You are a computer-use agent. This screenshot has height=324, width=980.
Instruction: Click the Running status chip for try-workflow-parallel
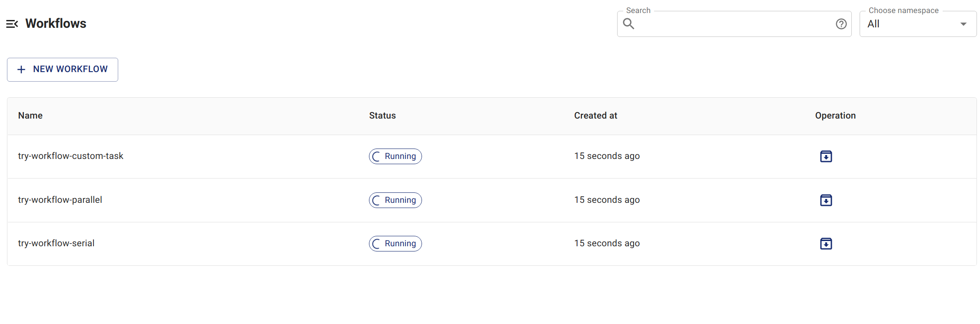(395, 200)
